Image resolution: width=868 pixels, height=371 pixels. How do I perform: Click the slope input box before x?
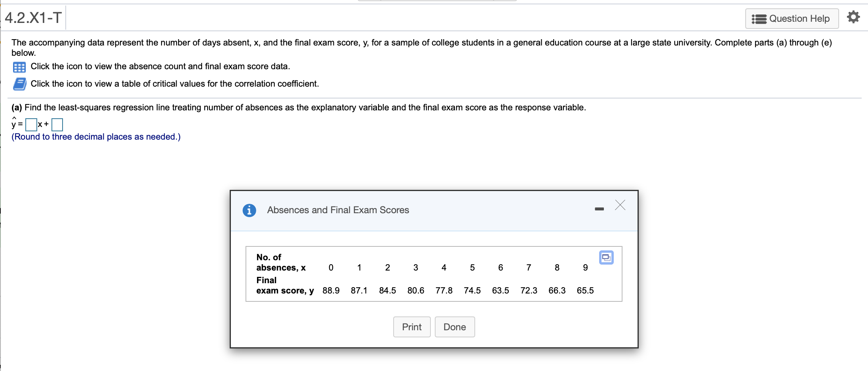[x=31, y=125]
